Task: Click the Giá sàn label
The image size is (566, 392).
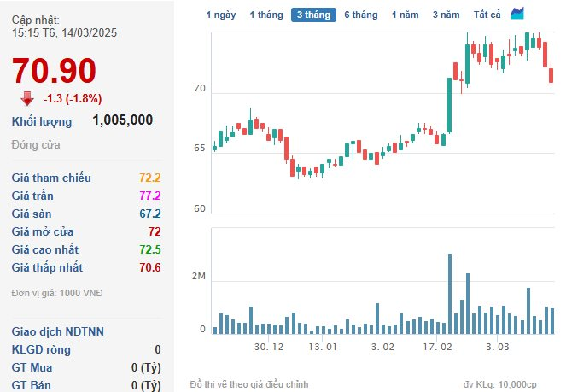Action: pyautogui.click(x=32, y=214)
